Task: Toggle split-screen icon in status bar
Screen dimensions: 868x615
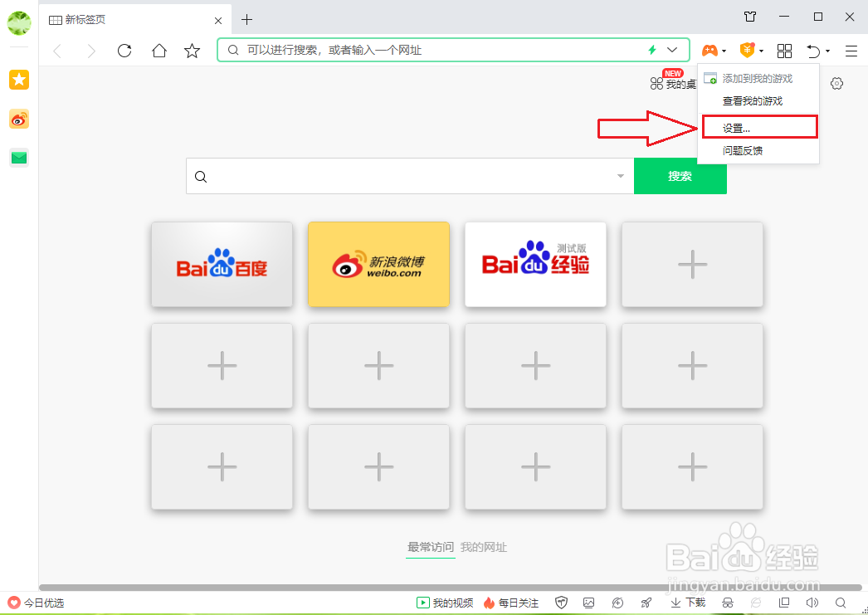Action: (783, 603)
